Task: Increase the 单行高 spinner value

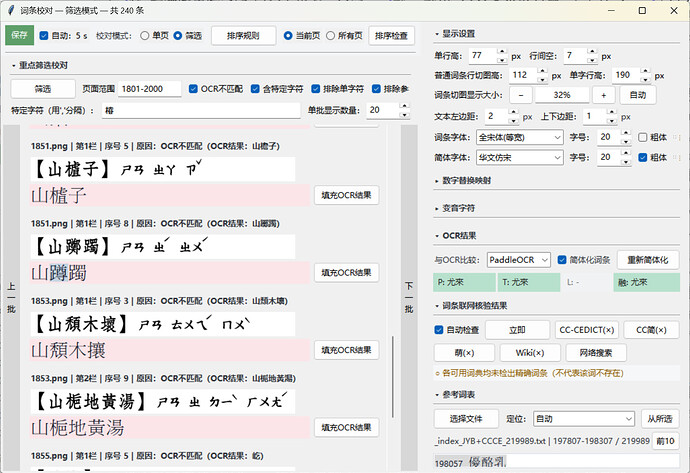Action: pos(502,52)
